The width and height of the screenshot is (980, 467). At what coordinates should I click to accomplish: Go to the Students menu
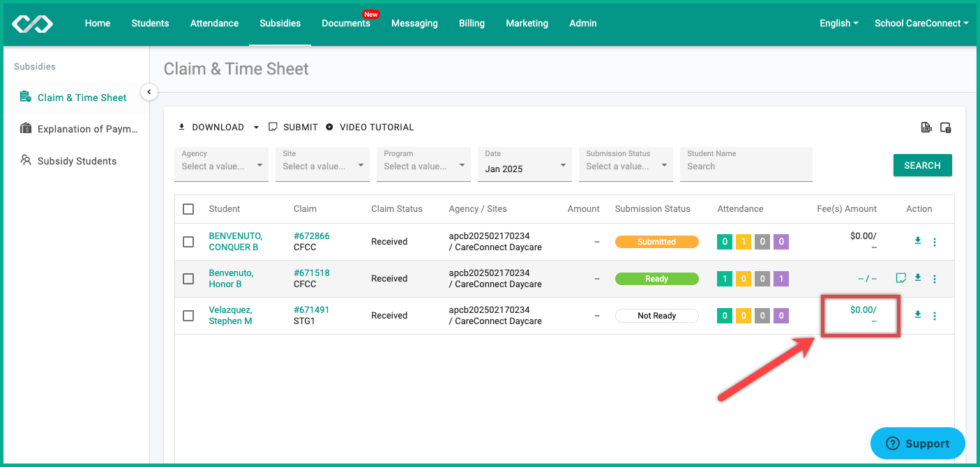pos(150,23)
